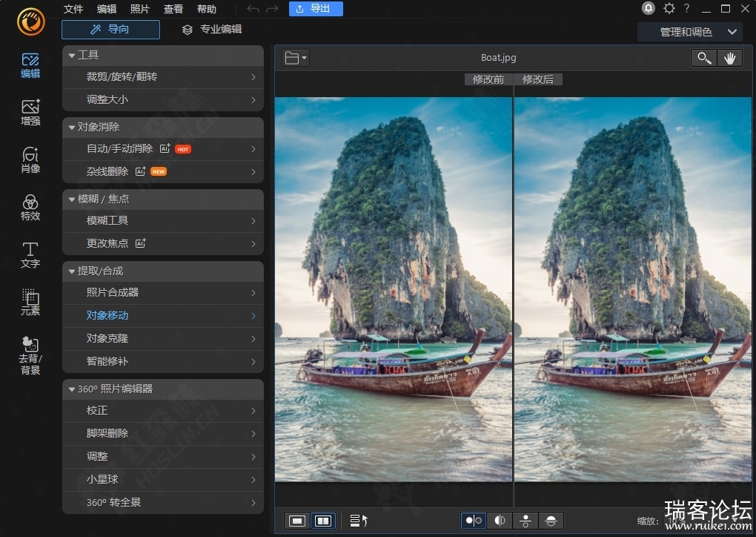Open 自动/手动消除 tool
This screenshot has width=756, height=537.
(163, 149)
